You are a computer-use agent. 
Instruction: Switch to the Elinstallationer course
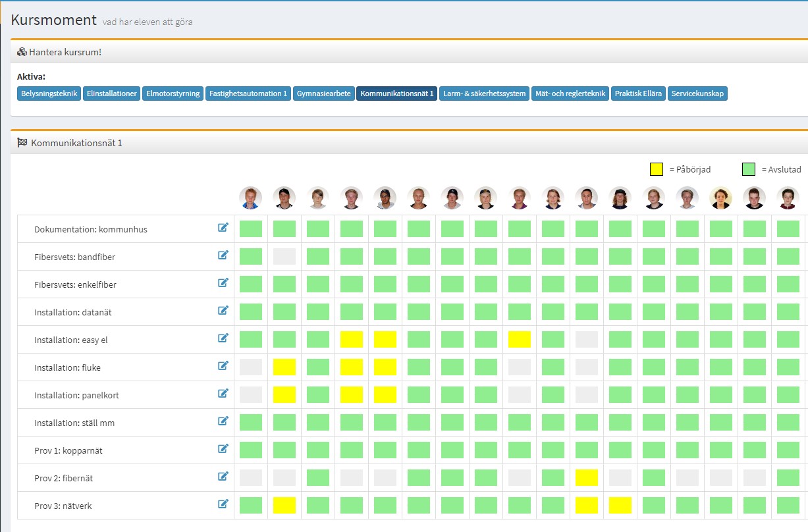pyautogui.click(x=112, y=93)
